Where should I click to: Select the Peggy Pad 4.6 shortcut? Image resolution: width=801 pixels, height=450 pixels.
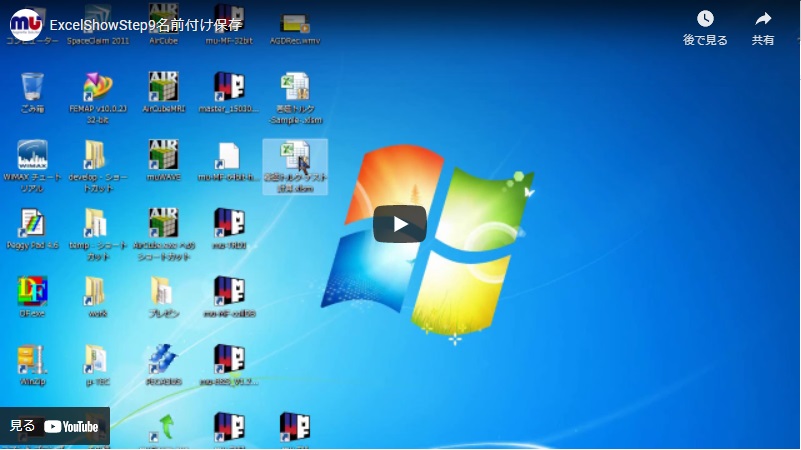(x=32, y=229)
